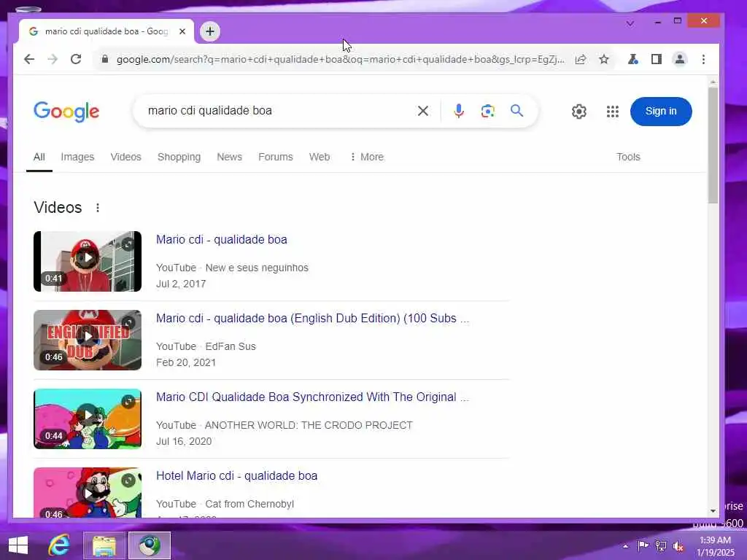Open the Chrome labs flask icon
Viewport: 747px width, 560px height.
(632, 60)
